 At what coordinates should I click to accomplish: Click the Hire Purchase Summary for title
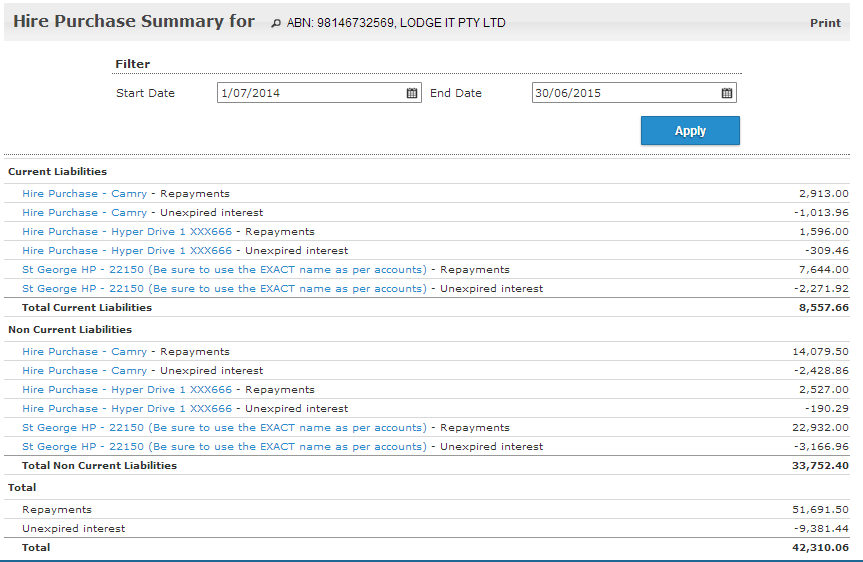(134, 21)
